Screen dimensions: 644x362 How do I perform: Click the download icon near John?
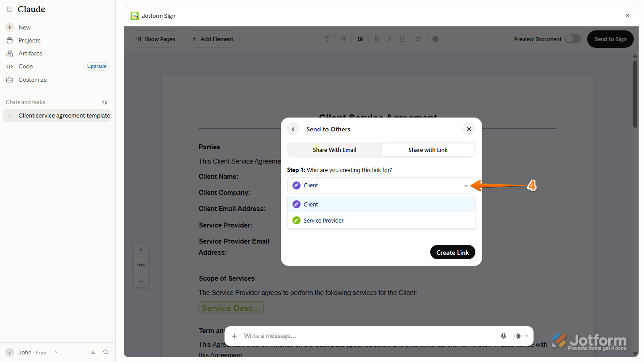(x=93, y=352)
